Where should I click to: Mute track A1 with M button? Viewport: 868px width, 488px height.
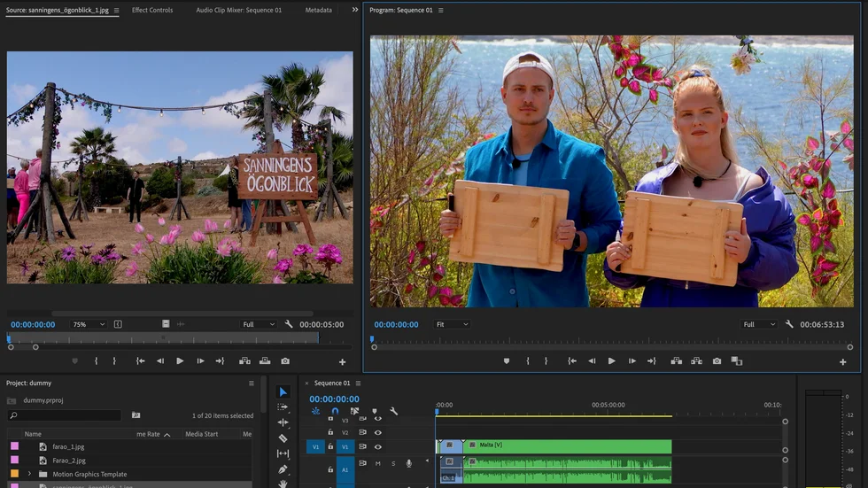click(378, 464)
